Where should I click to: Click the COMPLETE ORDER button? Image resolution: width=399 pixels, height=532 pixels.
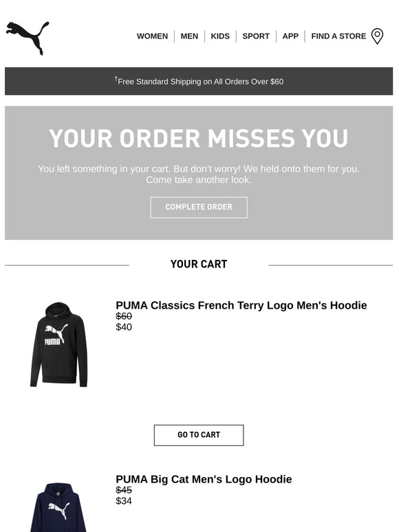pyautogui.click(x=199, y=208)
